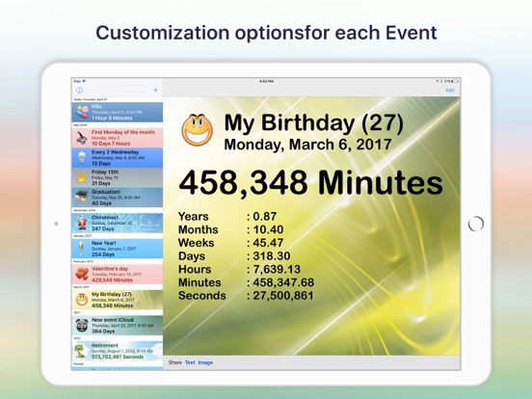Click the palm tree Retirement icon
Viewport: 532px width, 399px height.
(x=80, y=351)
